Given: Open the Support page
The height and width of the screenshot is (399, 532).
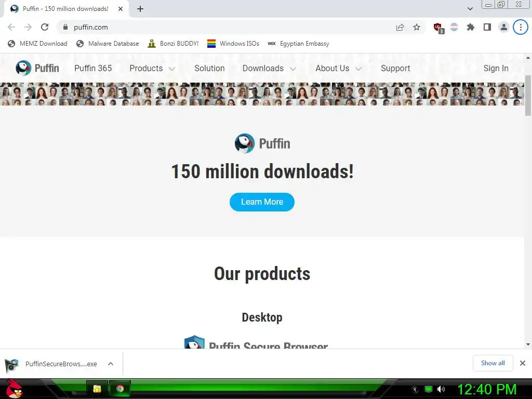Looking at the screenshot, I should pos(395,68).
